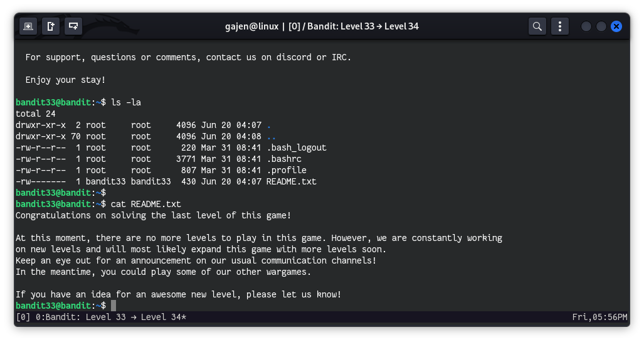This screenshot has width=644, height=342.
Task: Click the new tab icon in title bar
Action: [28, 26]
